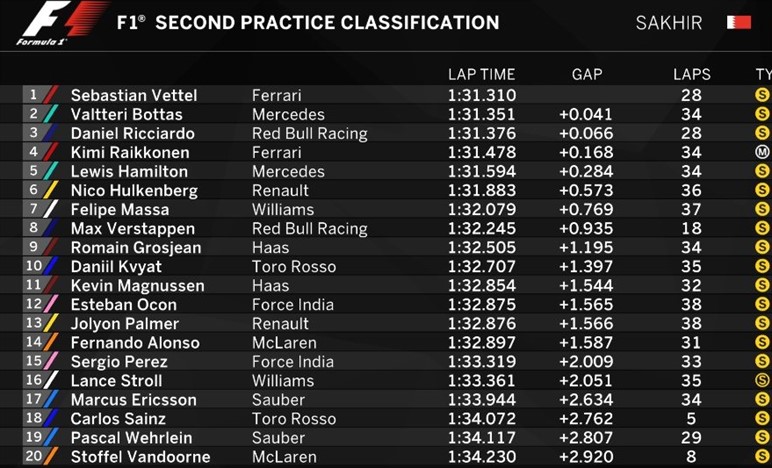Click Lance Stroll's tyre compound icon
The height and width of the screenshot is (468, 772).
pos(762,380)
